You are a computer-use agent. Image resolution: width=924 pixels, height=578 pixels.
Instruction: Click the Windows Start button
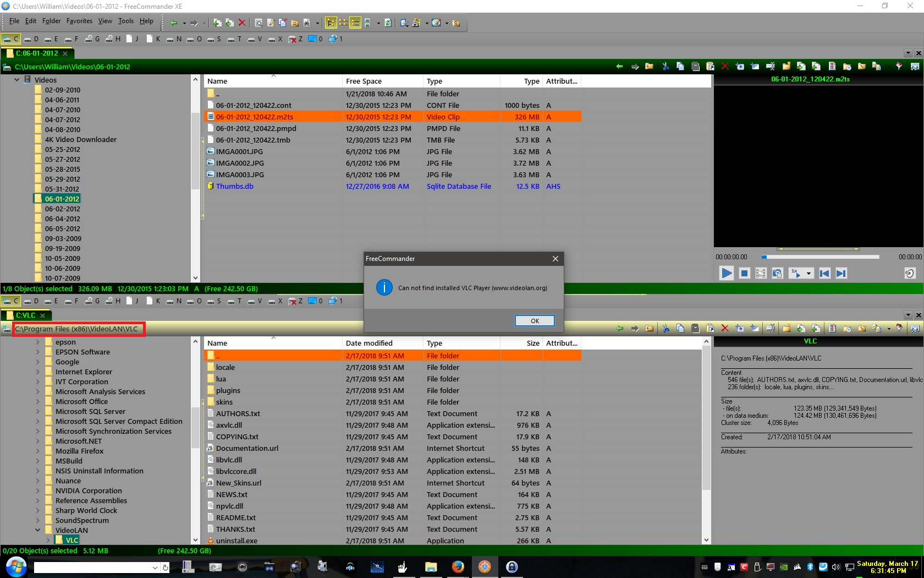(x=15, y=566)
